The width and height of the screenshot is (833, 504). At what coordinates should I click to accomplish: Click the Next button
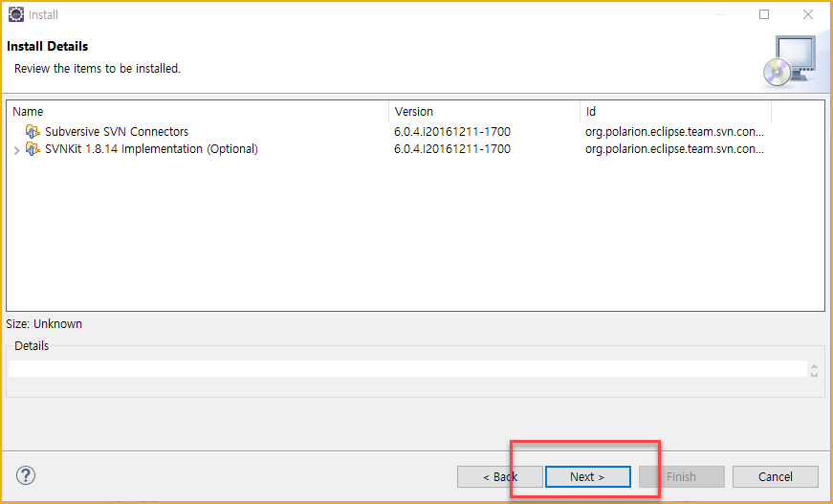[x=587, y=477]
